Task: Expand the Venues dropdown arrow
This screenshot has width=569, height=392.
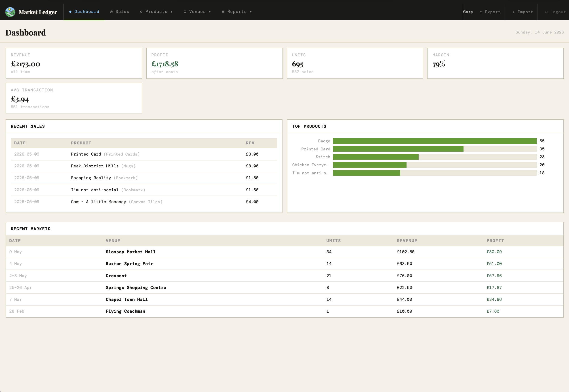Action: [210, 12]
